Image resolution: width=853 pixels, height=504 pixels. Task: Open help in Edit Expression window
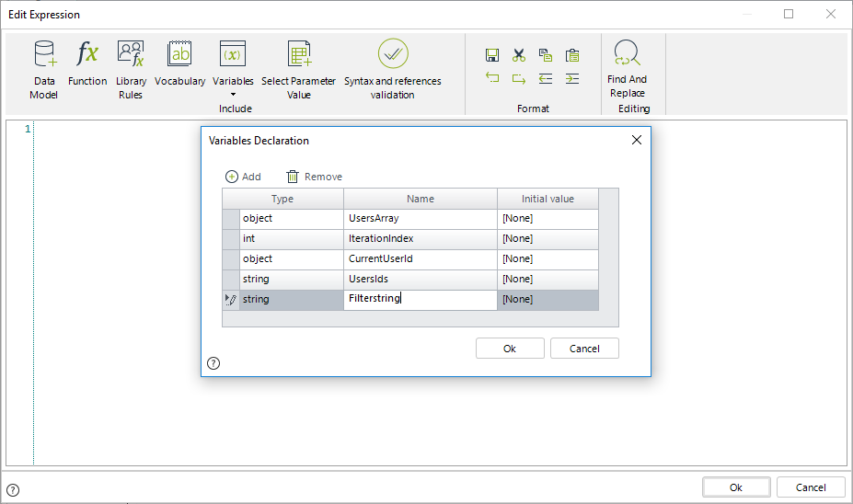(13, 490)
